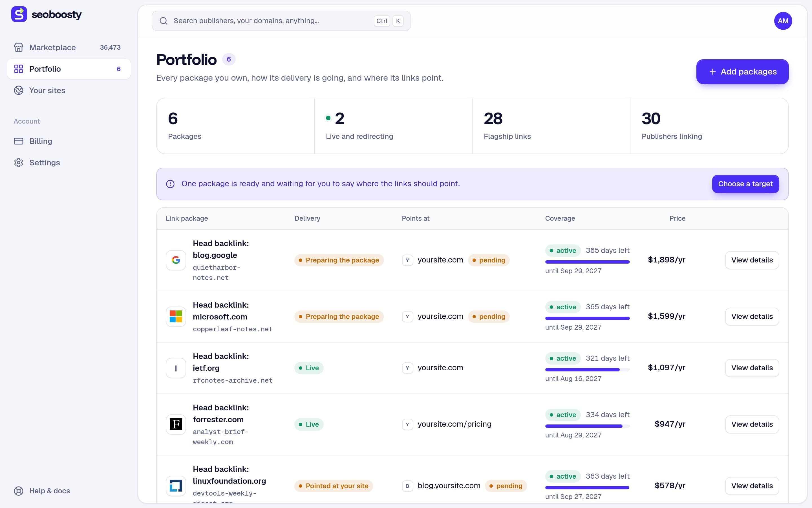Click the Pointed at your site status
Screen dimensions: 812x508
[334, 486]
